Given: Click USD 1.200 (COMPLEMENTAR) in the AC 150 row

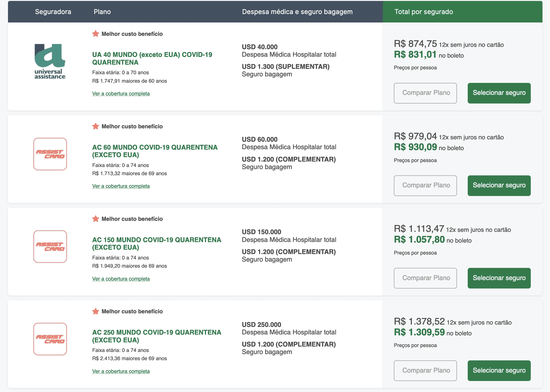Looking at the screenshot, I should click(289, 252).
